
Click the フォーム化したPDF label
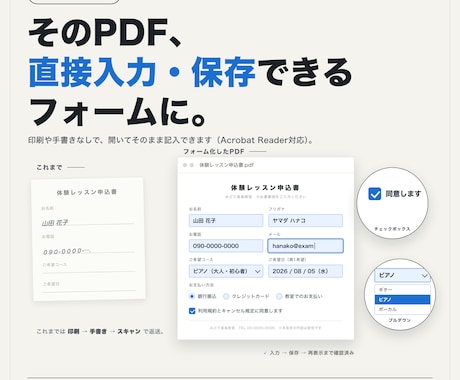(x=214, y=152)
